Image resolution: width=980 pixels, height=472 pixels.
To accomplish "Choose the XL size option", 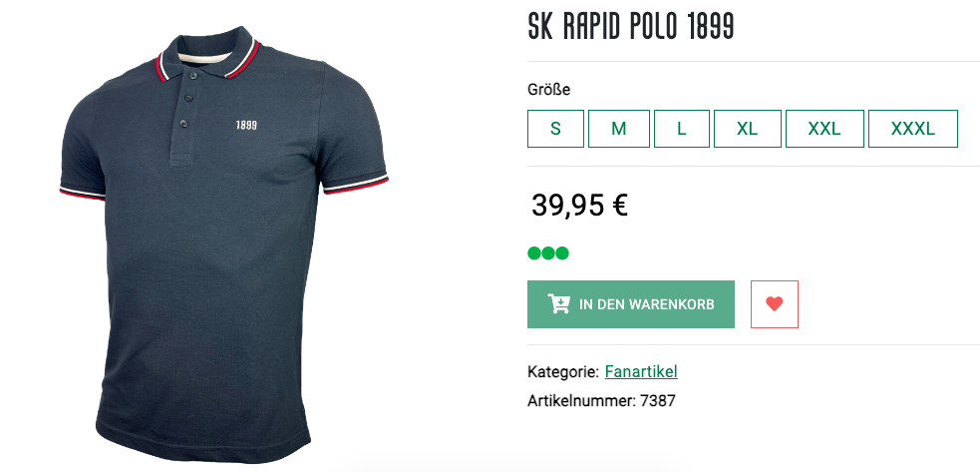I will [748, 129].
